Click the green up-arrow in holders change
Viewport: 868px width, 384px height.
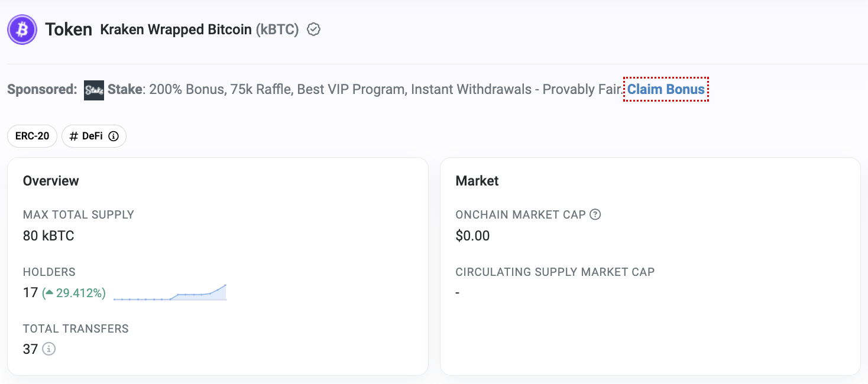pos(50,292)
